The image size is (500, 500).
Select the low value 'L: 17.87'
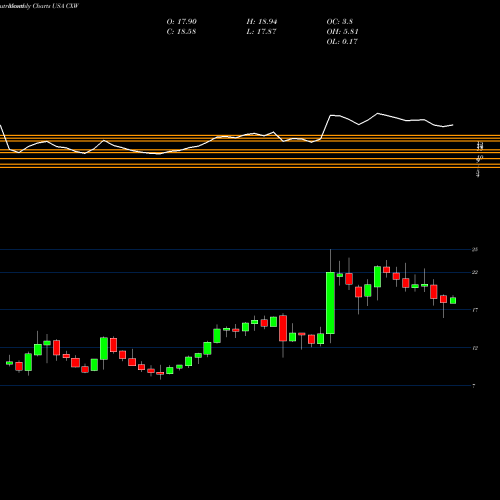coord(261,32)
